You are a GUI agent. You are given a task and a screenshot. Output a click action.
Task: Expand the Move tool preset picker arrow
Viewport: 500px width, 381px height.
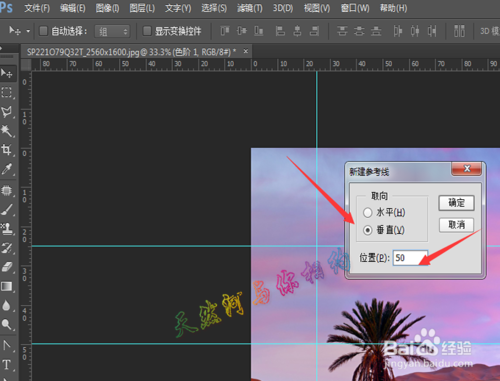coord(28,31)
